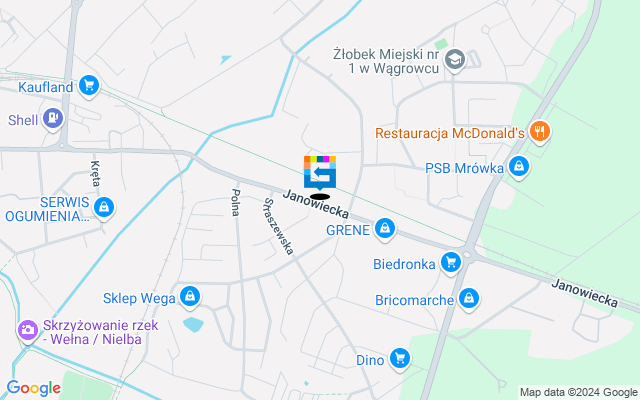Select the Shell gas station pin
Viewport: 640px width, 400px height.
tap(53, 119)
